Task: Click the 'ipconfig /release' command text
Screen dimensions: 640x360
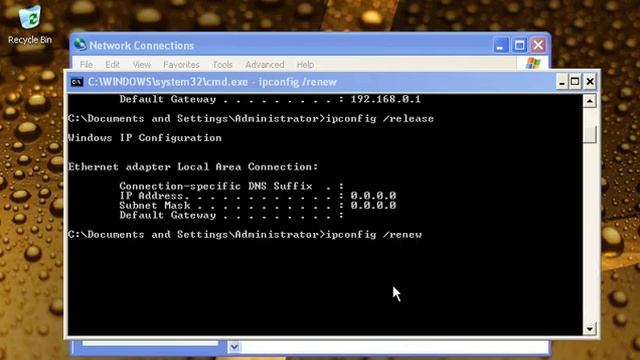Action: [380, 119]
